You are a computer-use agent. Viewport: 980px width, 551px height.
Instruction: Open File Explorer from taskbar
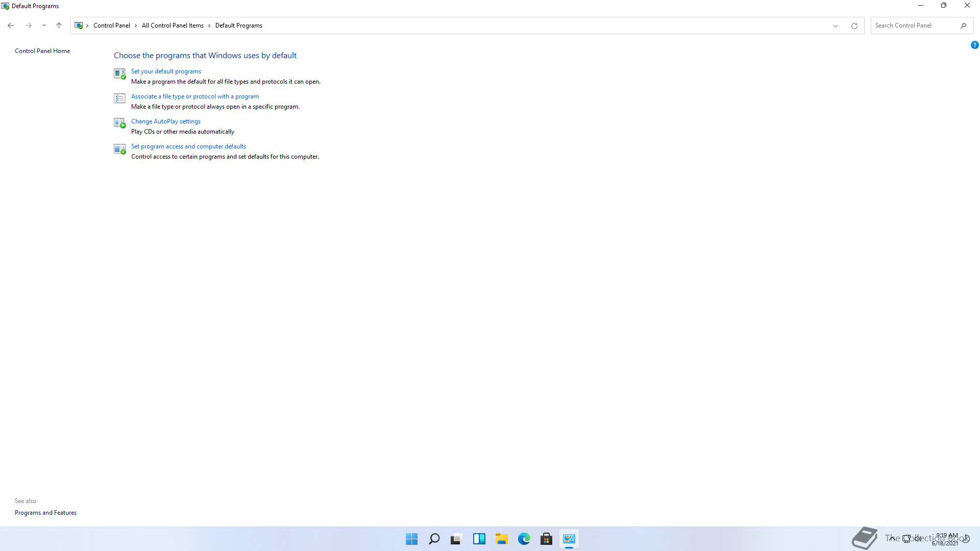502,539
